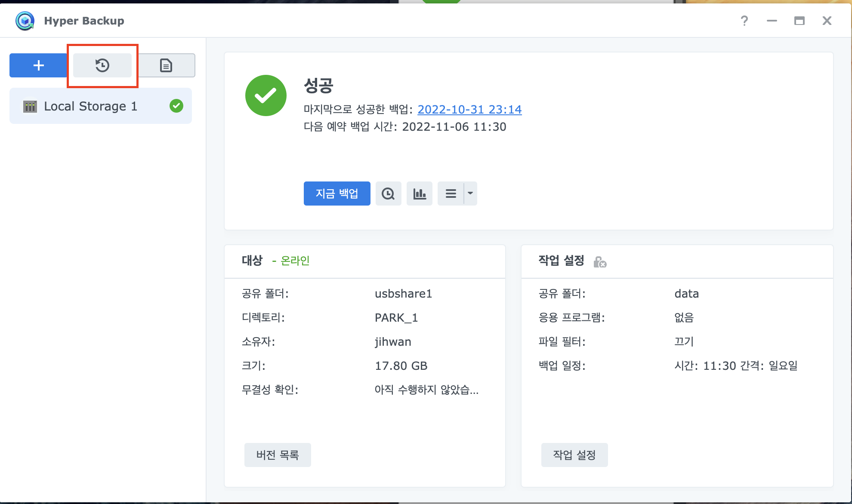Click truncated 무결성 확인 value text

(x=426, y=390)
